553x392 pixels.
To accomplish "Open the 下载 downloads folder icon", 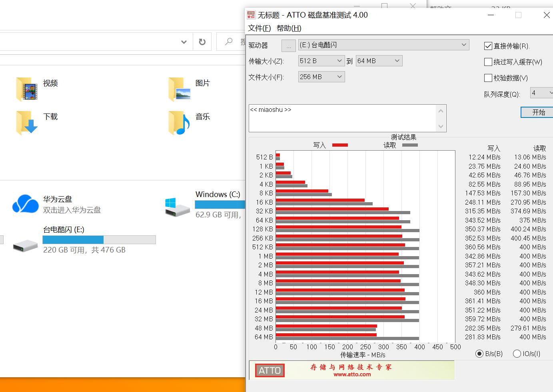I will (x=27, y=123).
